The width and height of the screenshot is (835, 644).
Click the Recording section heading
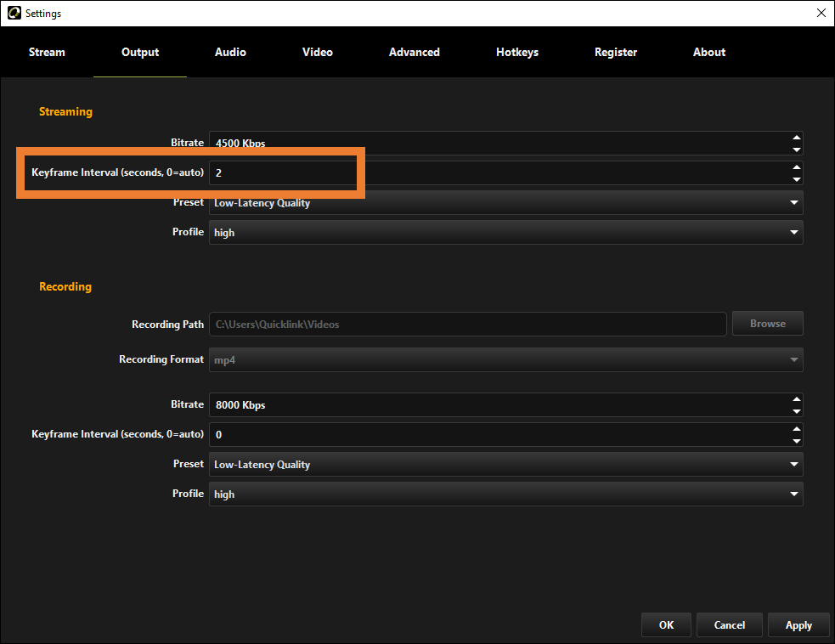click(x=65, y=286)
